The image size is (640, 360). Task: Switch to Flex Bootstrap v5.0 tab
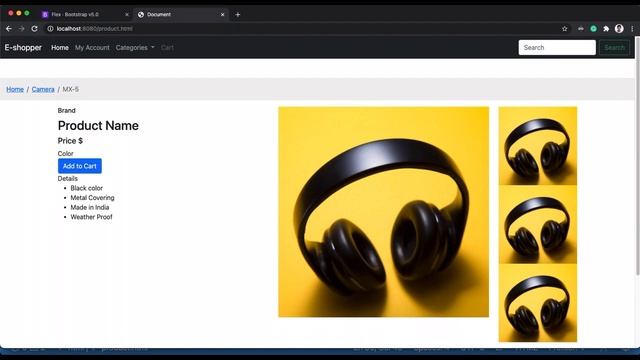[x=85, y=15]
